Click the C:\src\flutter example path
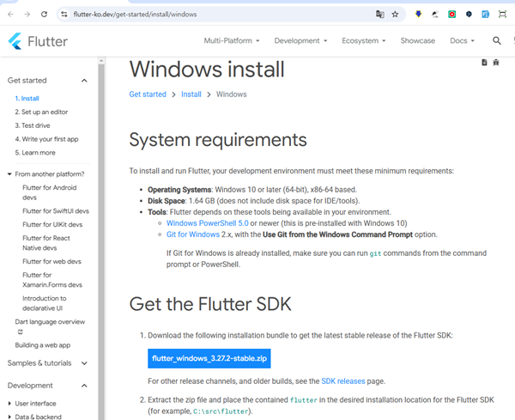Image resolution: width=515 pixels, height=420 pixels. (221, 411)
